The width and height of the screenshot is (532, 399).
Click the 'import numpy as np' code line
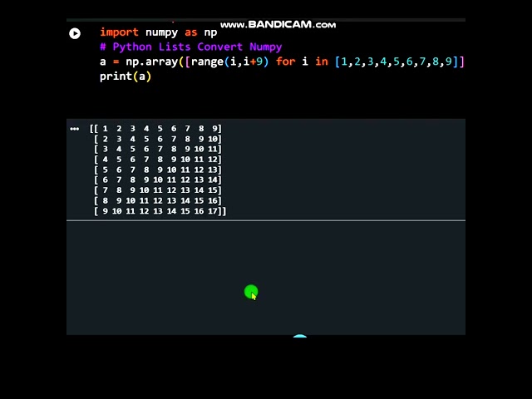click(159, 32)
